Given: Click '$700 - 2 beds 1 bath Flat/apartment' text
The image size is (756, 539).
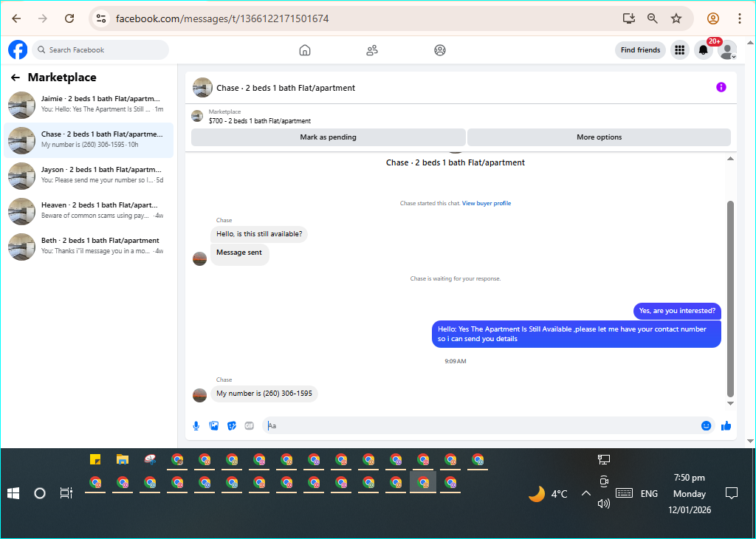Looking at the screenshot, I should pos(260,121).
